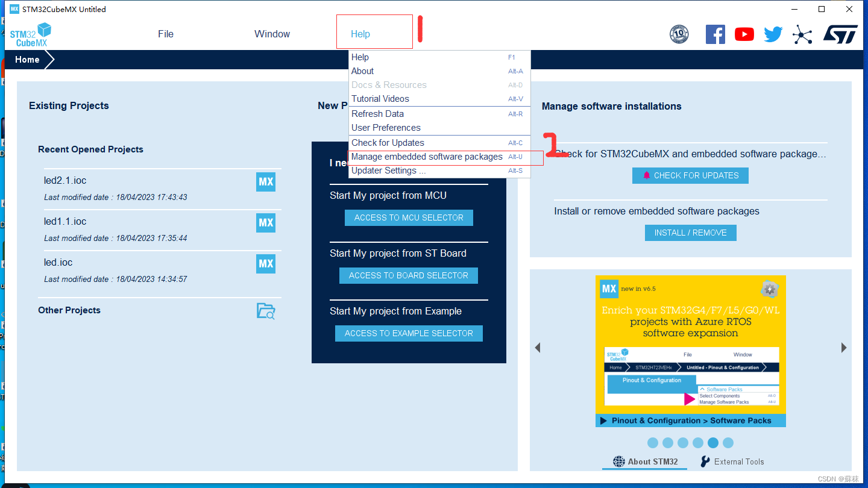Open the YouTube channel icon

coord(744,34)
